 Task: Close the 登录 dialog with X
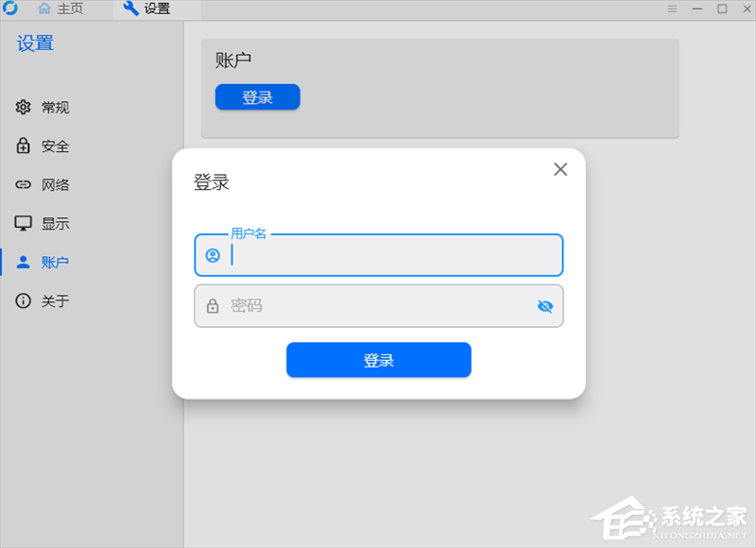pyautogui.click(x=560, y=169)
